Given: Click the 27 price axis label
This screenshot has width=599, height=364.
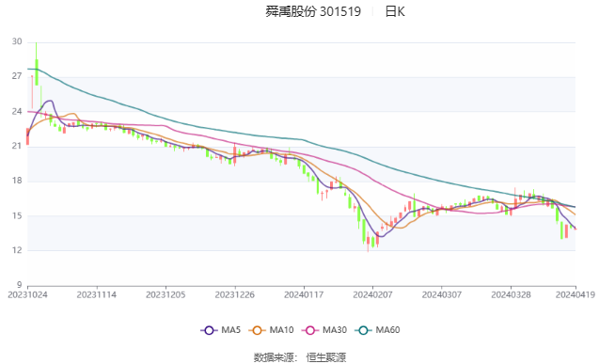Looking at the screenshot, I should point(17,76).
